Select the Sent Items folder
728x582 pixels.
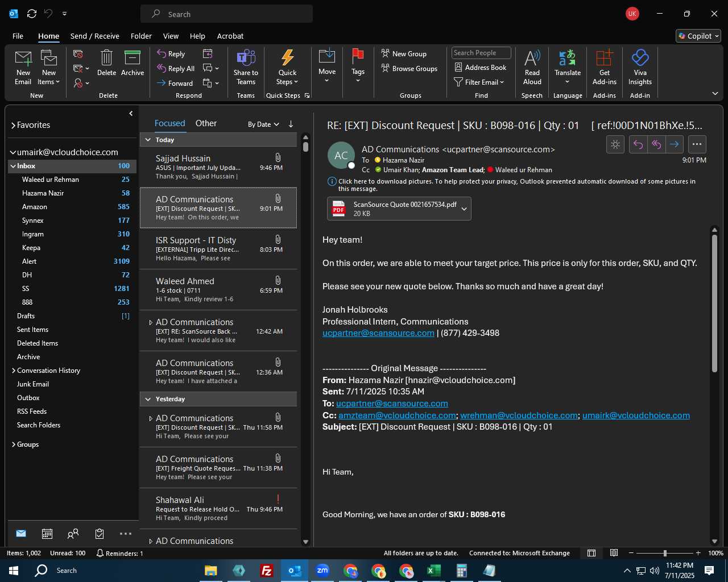point(32,330)
